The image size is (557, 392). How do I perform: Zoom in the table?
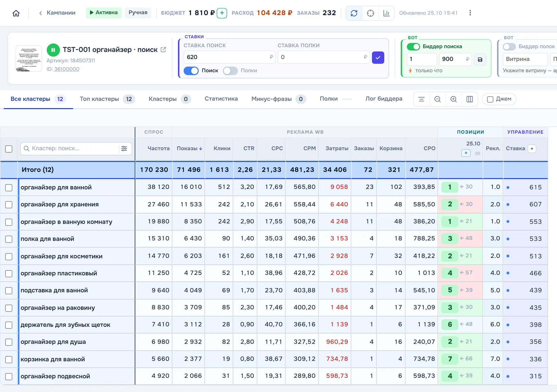pos(453,99)
